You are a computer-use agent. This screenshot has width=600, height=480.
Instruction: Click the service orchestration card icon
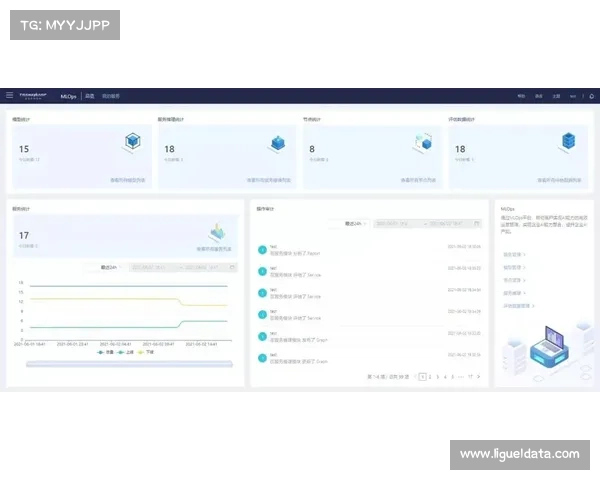pos(278,143)
